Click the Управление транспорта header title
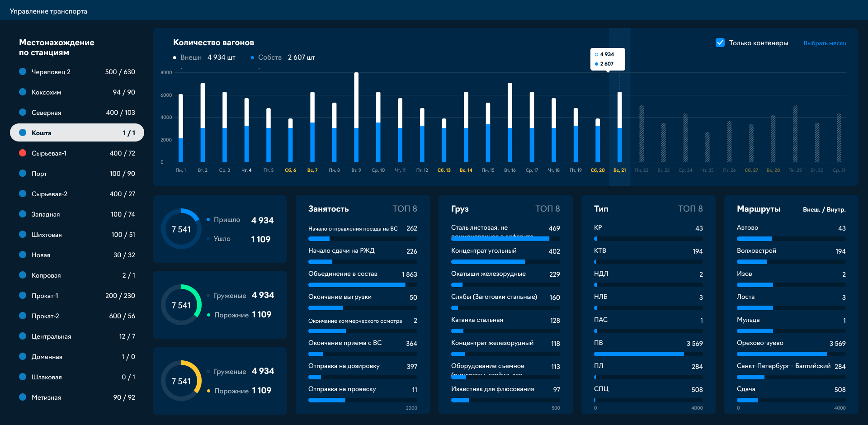 tap(48, 11)
